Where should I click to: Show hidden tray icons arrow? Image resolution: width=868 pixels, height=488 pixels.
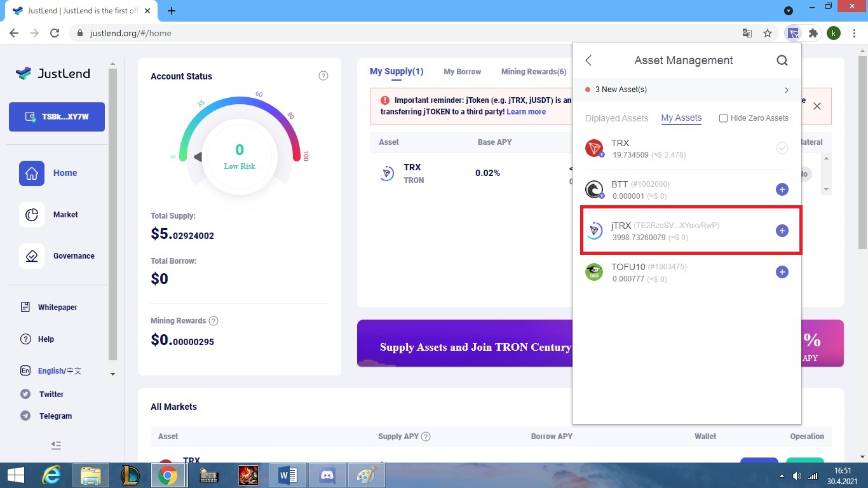coord(782,476)
